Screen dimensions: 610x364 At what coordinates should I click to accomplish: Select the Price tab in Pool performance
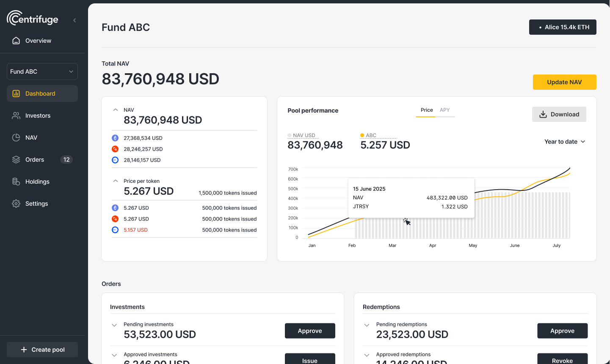426,110
